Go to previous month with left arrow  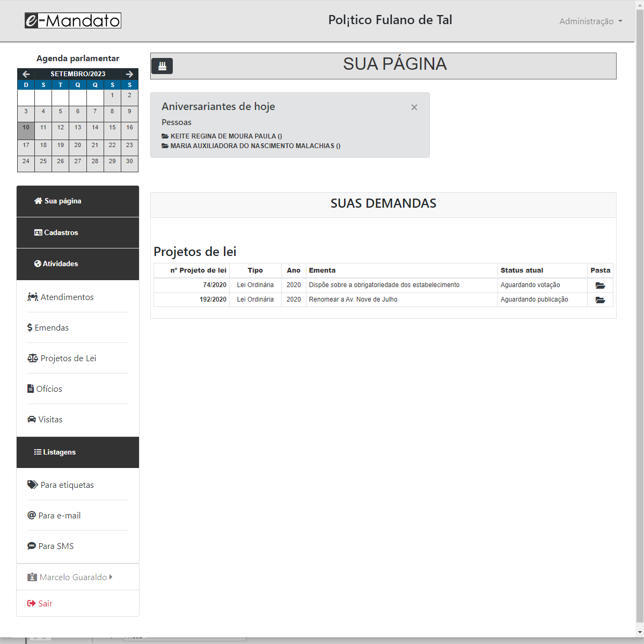coord(26,74)
